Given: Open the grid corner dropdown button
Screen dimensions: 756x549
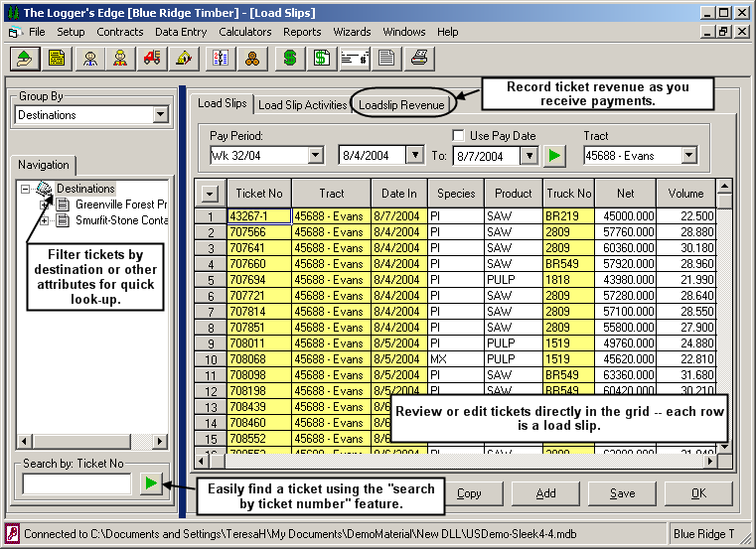Looking at the screenshot, I should pos(210,194).
